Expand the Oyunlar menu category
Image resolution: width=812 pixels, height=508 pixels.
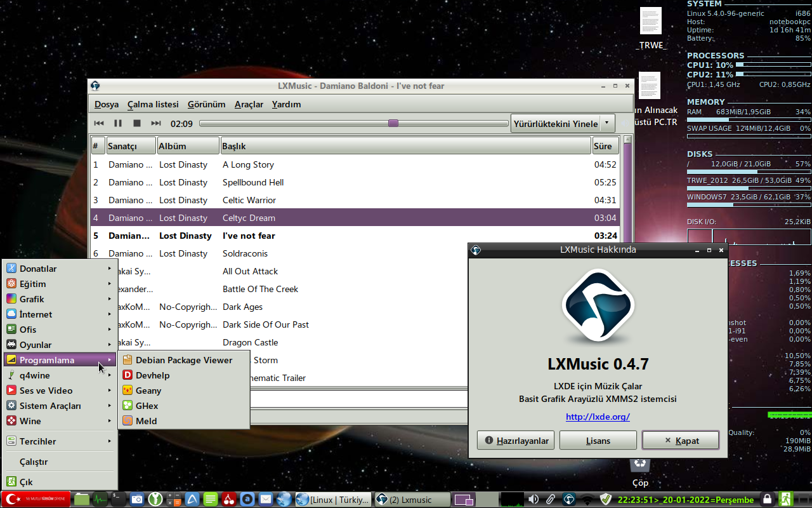pos(60,345)
